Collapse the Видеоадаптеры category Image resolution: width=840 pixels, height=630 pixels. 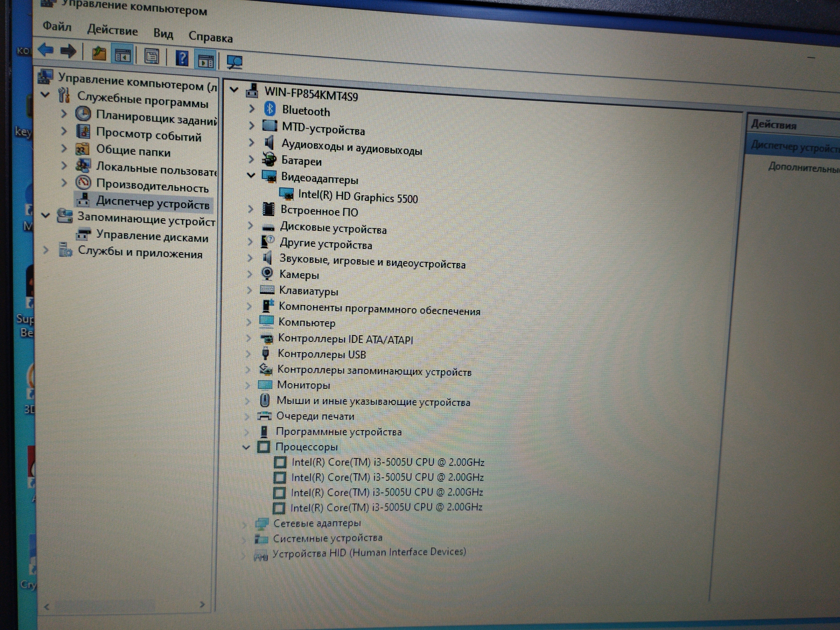(x=251, y=175)
